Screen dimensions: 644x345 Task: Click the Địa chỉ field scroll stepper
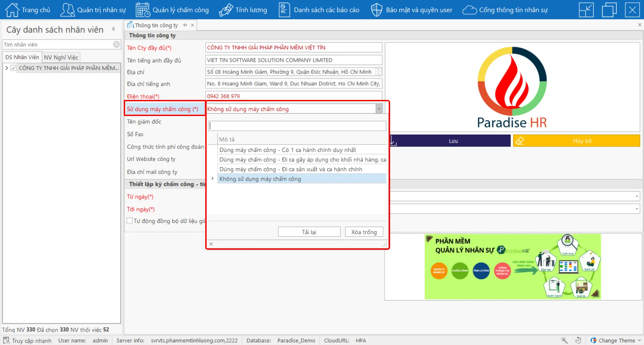378,72
